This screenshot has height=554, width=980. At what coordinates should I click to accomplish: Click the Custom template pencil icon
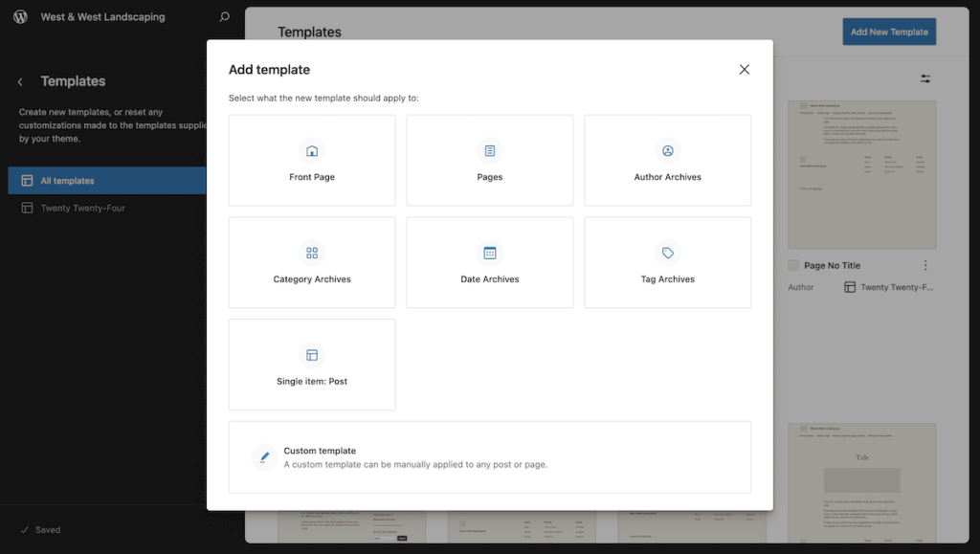[x=264, y=457]
